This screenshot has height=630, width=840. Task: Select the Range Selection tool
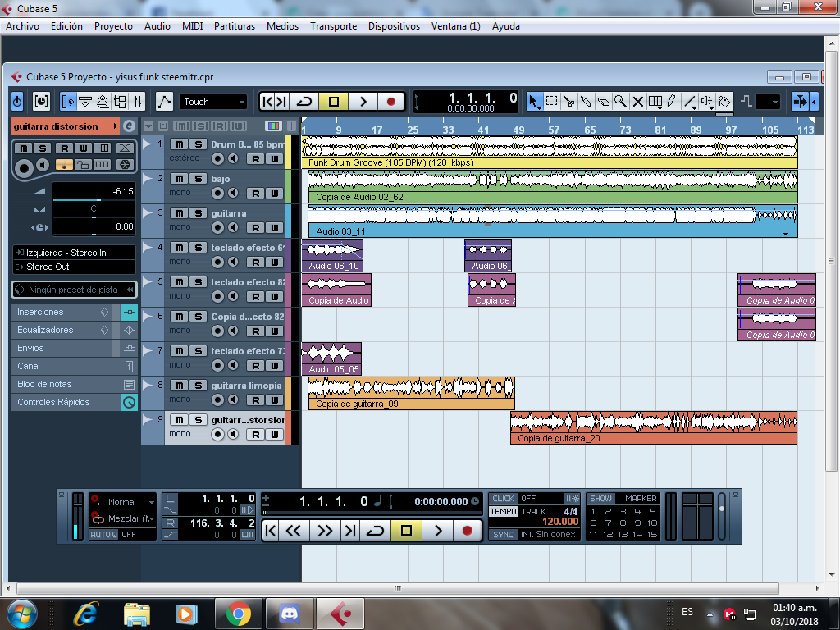551,101
